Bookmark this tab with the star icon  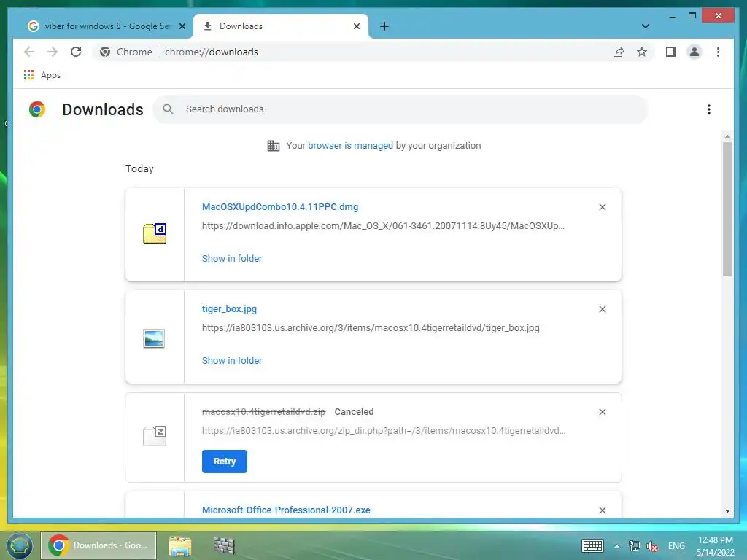642,52
